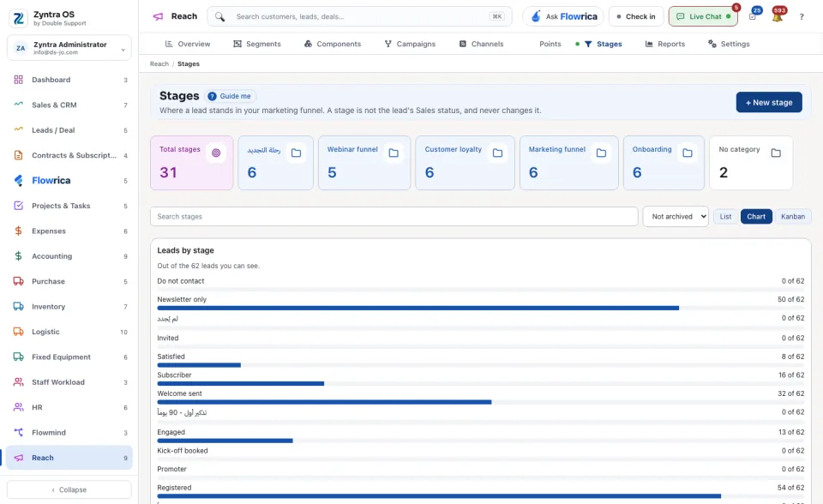This screenshot has height=504, width=823.
Task: Open the tasks checklist icon with badge 25
Action: tap(753, 16)
